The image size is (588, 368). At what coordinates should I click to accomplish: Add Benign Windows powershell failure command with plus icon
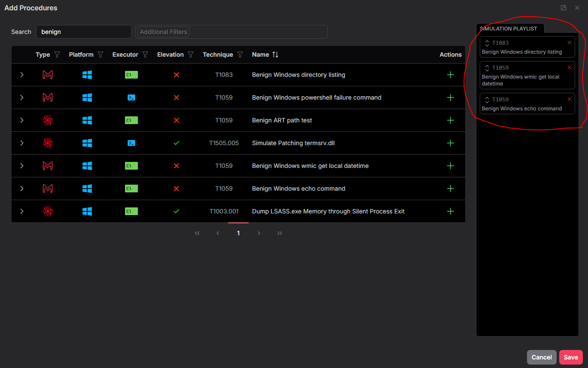450,97
